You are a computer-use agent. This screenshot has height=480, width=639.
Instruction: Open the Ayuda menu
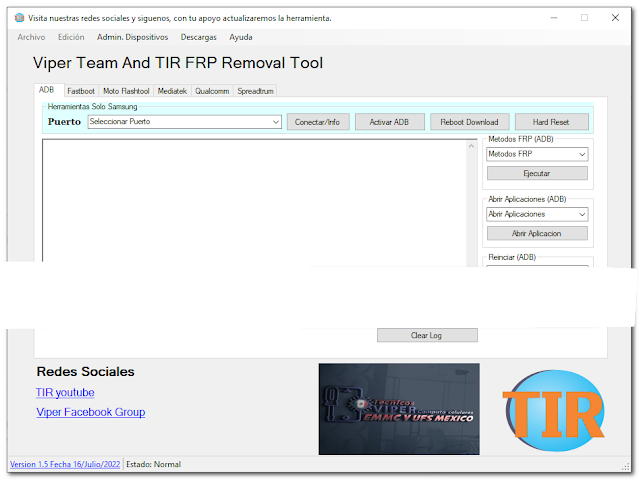click(x=241, y=37)
